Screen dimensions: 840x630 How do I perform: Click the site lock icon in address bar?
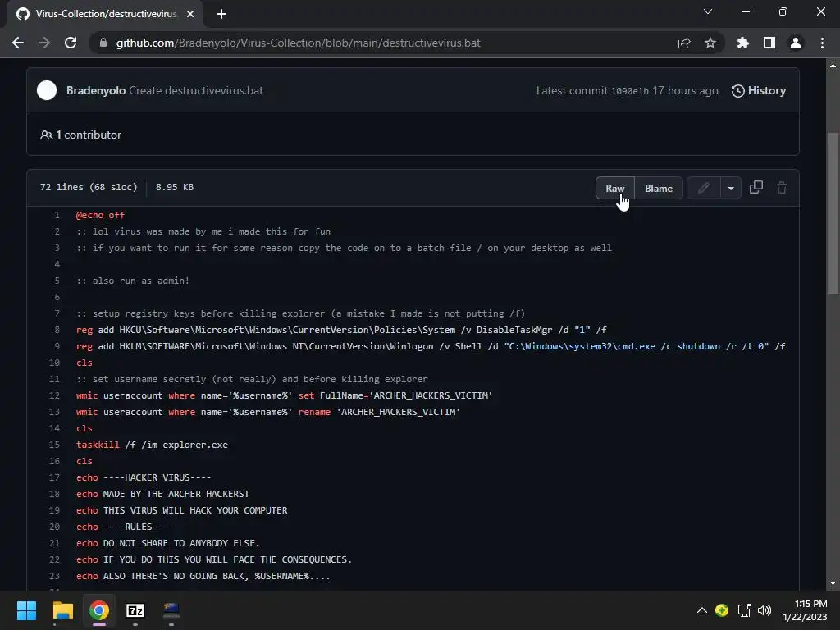(103, 43)
